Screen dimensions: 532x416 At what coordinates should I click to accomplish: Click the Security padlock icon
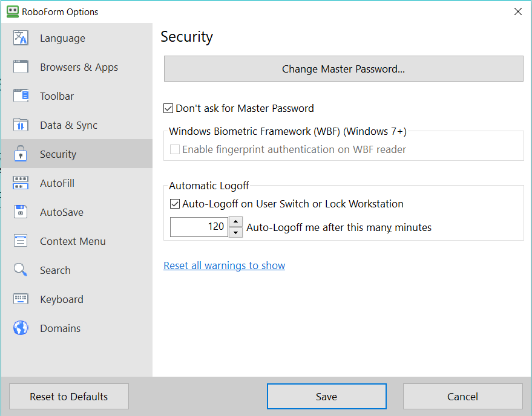(x=21, y=154)
